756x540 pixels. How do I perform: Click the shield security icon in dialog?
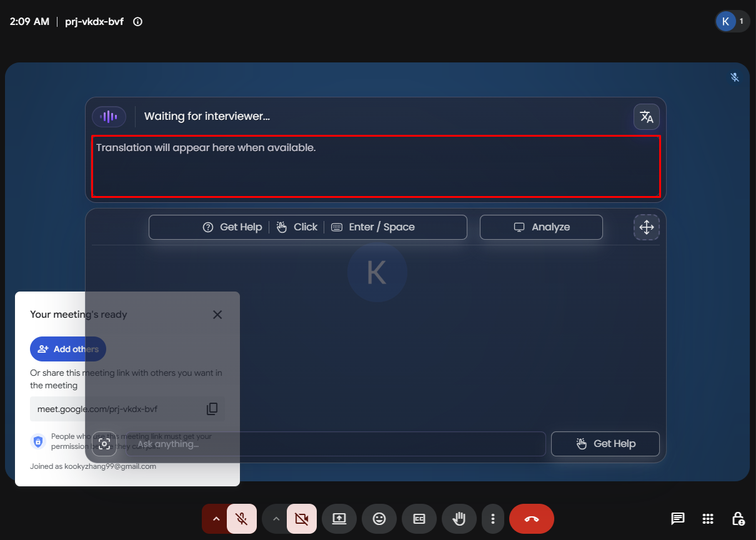click(38, 441)
